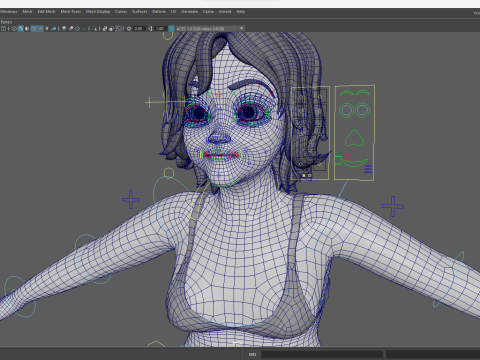Select the green smile mouth control on face panel
The image size is (480, 360).
coord(354,163)
